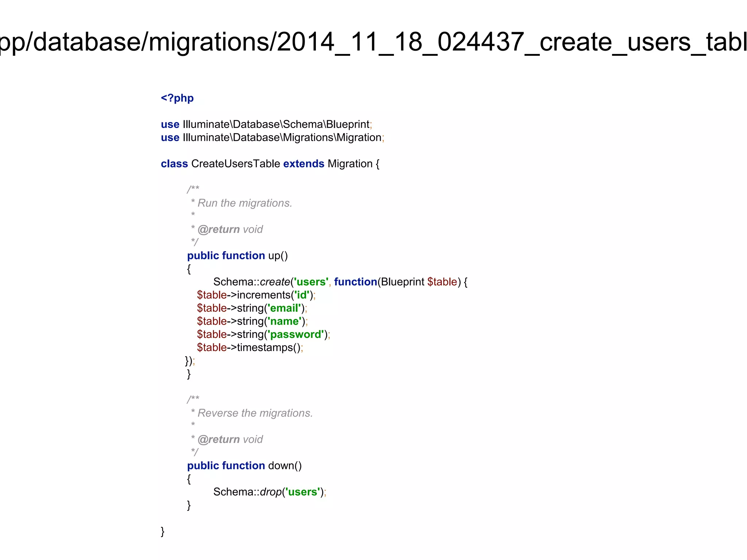Click the $table->timestamps() line
The image size is (747, 560).
point(250,347)
